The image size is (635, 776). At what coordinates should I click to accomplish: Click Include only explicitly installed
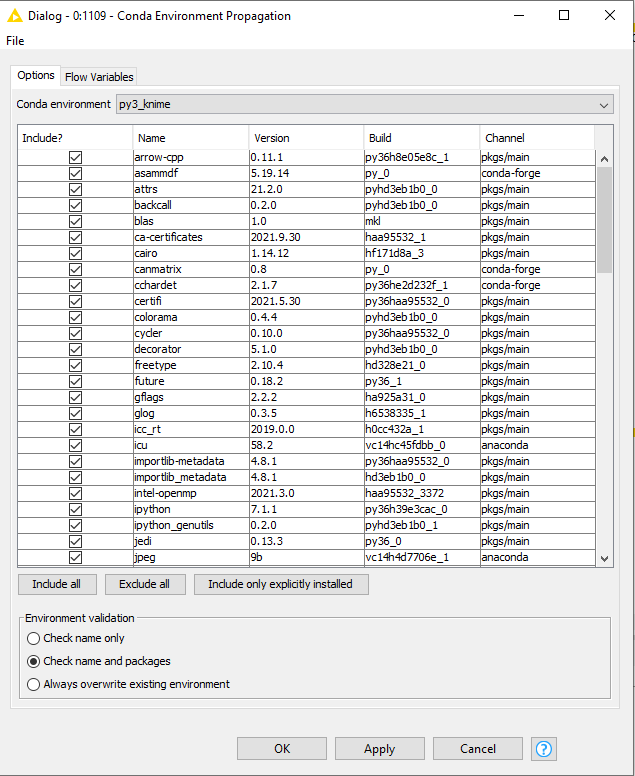pyautogui.click(x=281, y=584)
